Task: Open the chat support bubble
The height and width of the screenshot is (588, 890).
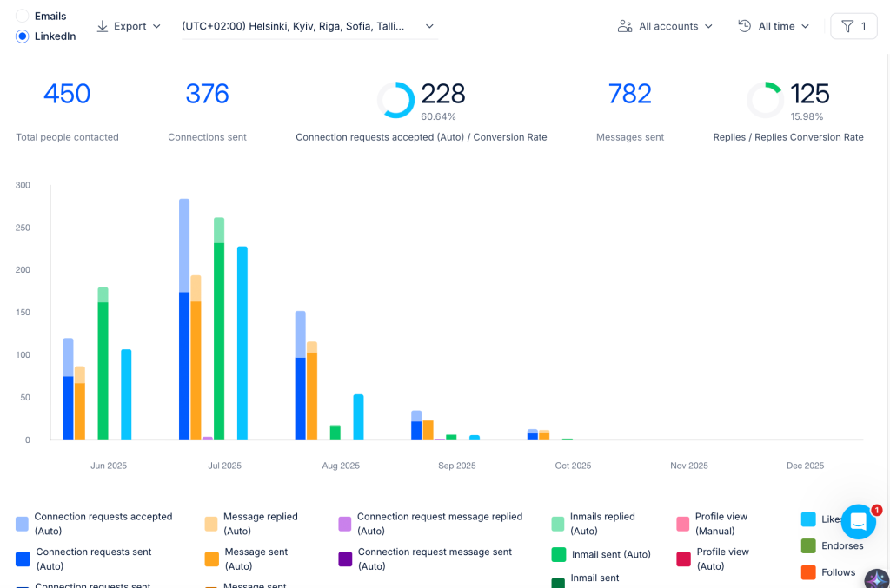Action: click(x=858, y=522)
